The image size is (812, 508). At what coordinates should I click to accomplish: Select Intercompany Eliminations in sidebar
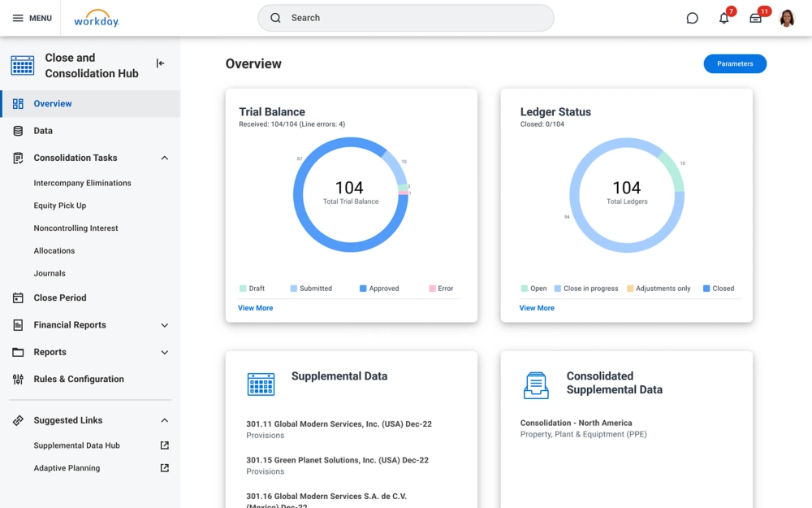point(82,183)
